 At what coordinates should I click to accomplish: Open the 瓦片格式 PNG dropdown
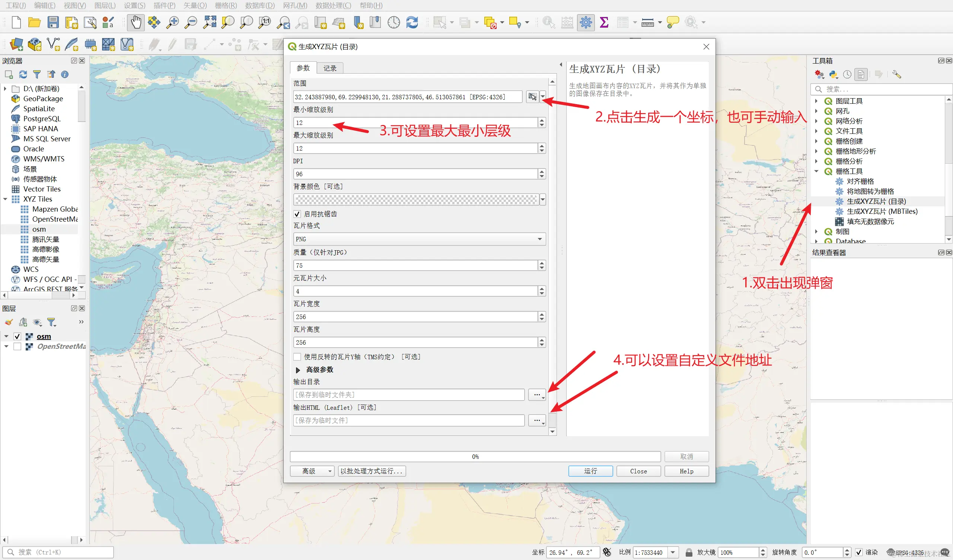coord(419,239)
